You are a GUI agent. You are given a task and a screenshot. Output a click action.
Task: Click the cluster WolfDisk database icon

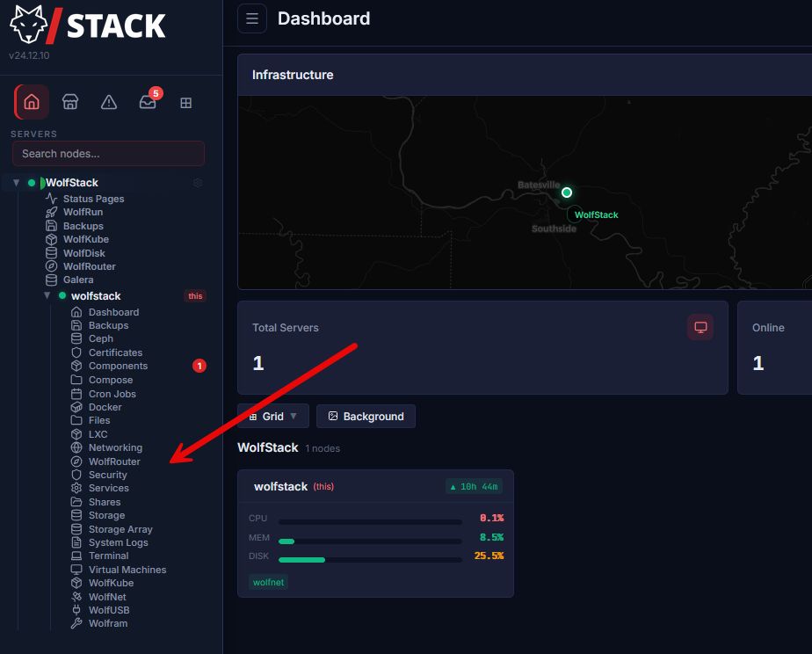51,252
